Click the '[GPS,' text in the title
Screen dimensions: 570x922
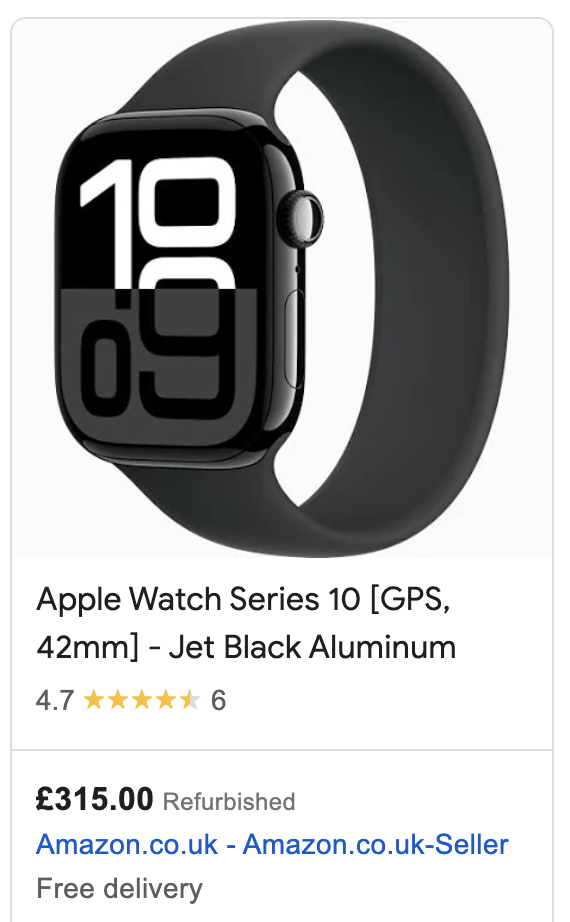coord(411,600)
